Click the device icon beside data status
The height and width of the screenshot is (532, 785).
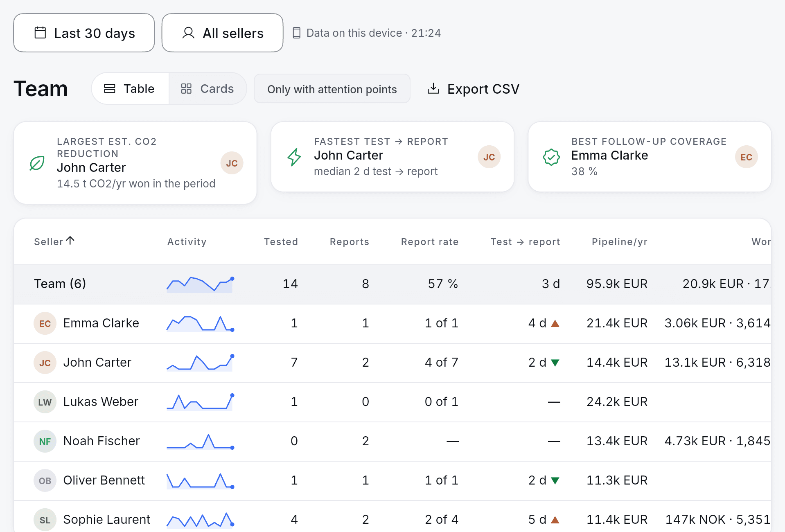(297, 33)
